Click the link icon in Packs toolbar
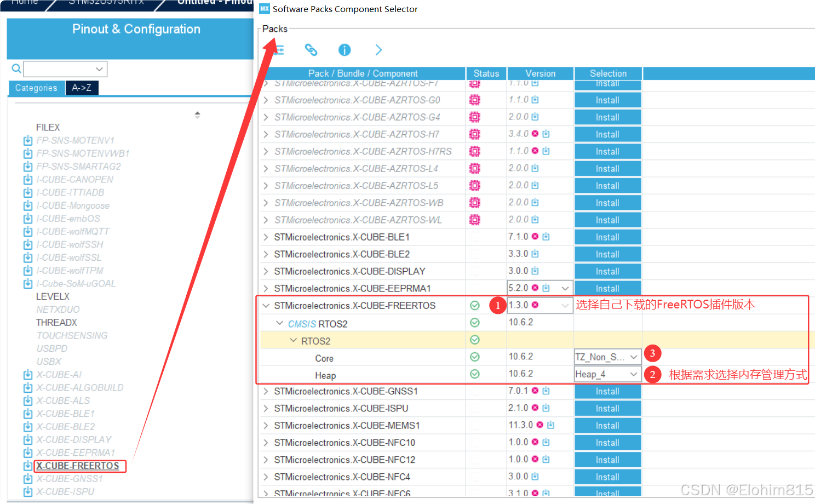This screenshot has width=815, height=504. [x=311, y=50]
